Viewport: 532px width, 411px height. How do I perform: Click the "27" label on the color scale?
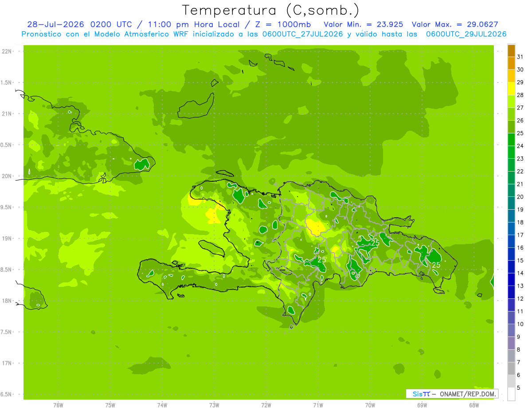coord(520,108)
